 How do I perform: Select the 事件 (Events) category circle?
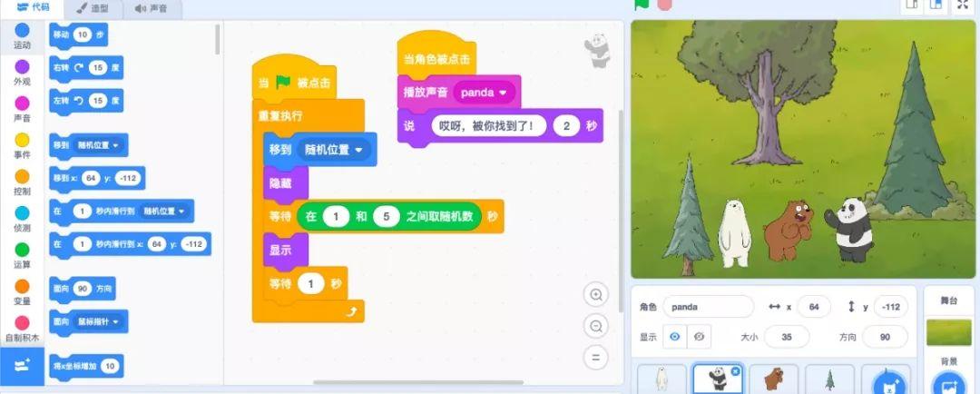[22, 140]
